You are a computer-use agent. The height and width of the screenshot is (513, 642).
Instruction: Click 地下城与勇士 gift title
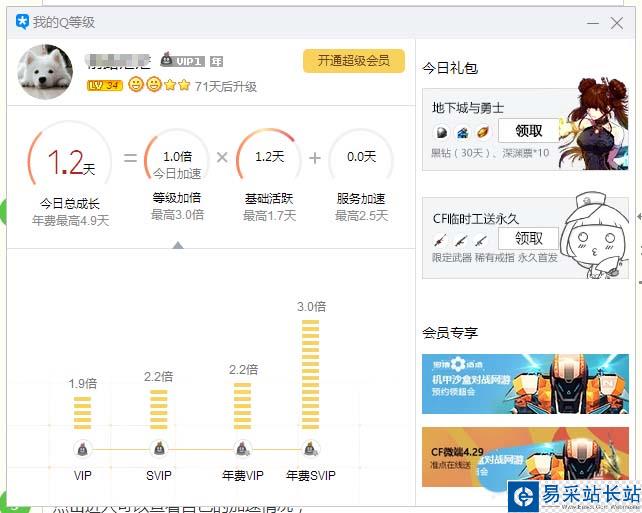(468, 108)
